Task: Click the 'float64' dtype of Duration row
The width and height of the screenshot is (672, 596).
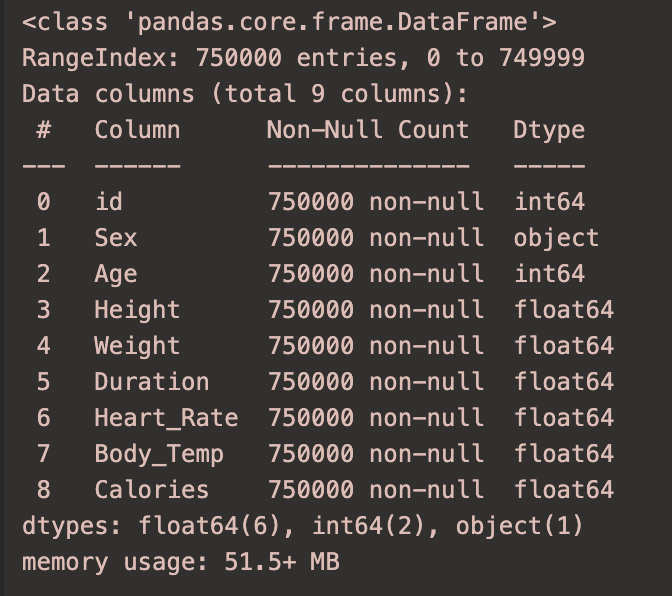Action: click(x=564, y=381)
